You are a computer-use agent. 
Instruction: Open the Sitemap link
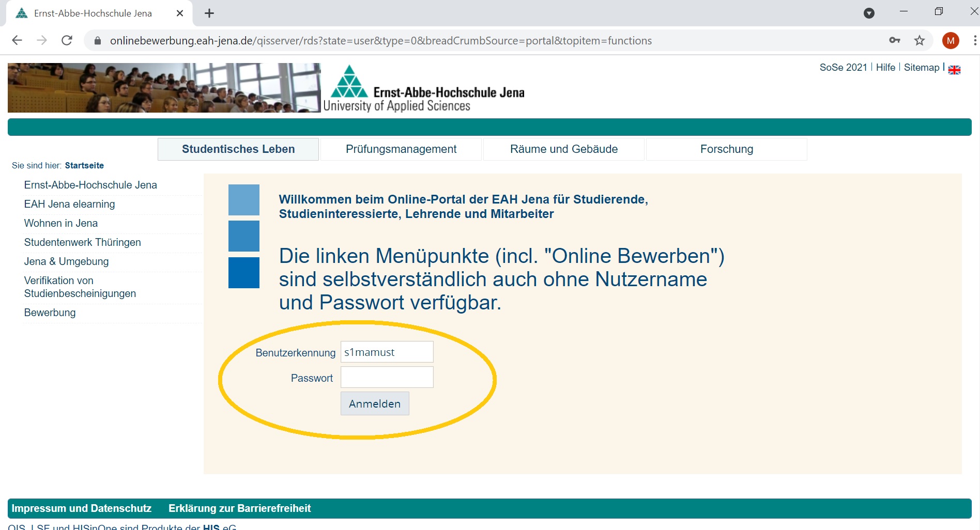(x=921, y=67)
